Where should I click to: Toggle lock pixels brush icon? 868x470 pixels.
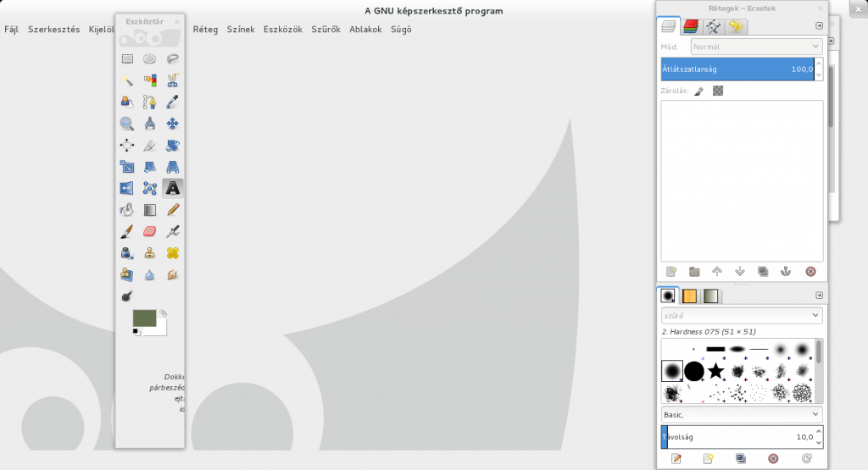[699, 91]
